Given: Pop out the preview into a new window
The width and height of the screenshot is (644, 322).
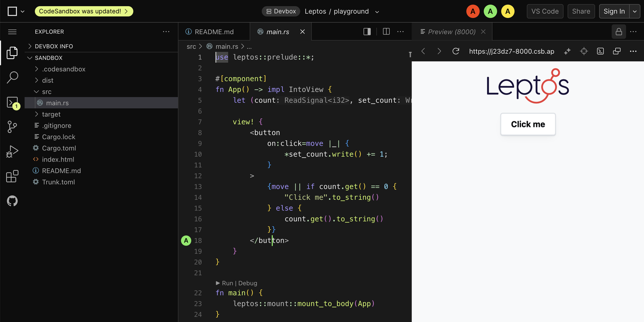Looking at the screenshot, I should click(617, 51).
